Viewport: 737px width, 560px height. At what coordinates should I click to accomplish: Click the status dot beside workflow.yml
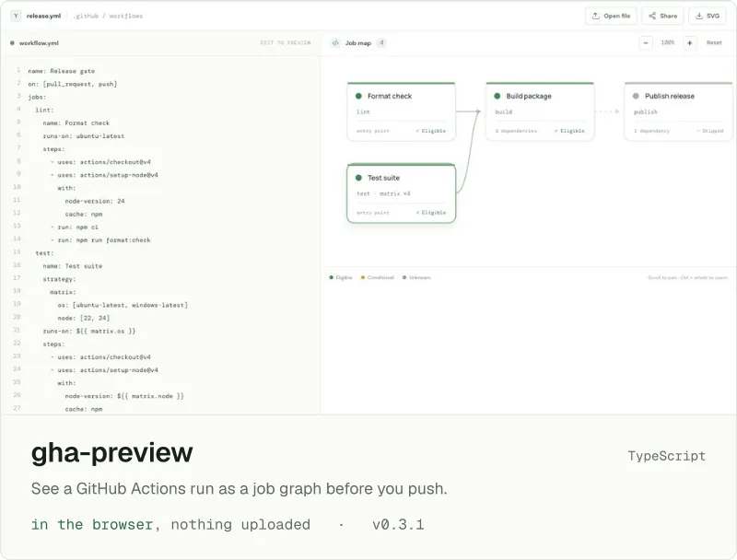pyautogui.click(x=12, y=42)
